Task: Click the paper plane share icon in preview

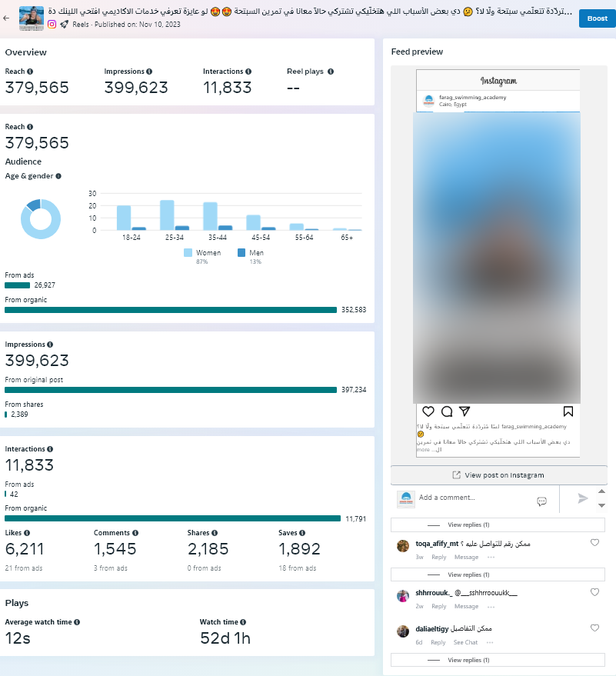Action: coord(464,411)
